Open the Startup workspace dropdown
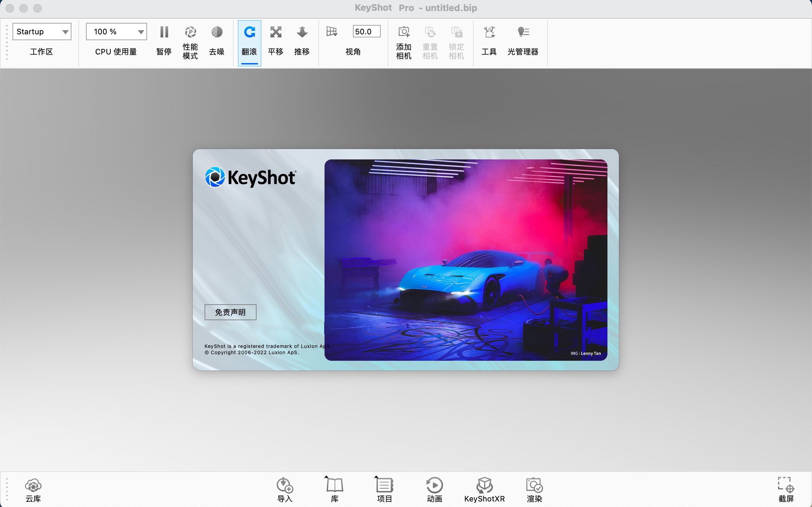 (42, 32)
